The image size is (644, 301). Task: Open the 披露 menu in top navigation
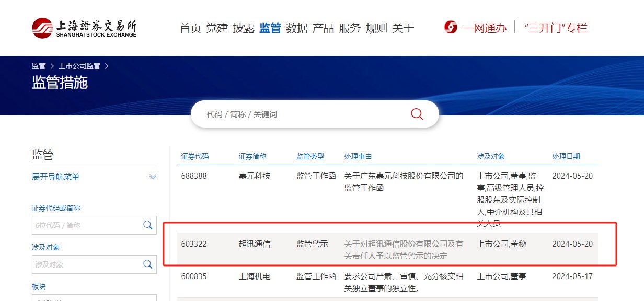click(243, 29)
